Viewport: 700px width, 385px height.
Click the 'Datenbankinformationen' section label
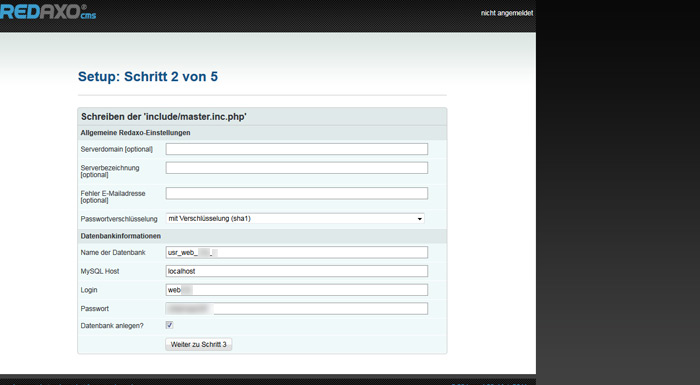coord(121,236)
